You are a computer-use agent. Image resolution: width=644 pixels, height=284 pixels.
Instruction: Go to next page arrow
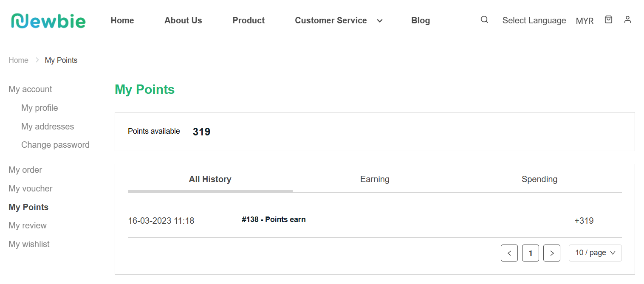coord(552,253)
